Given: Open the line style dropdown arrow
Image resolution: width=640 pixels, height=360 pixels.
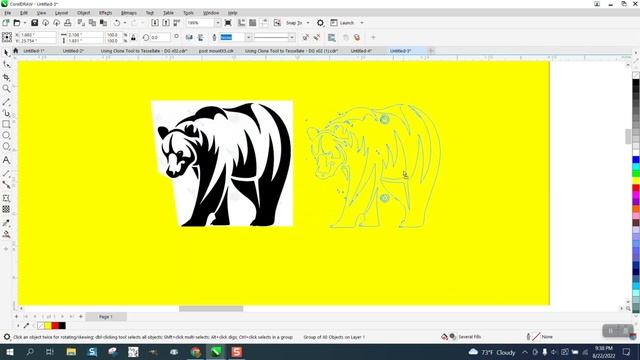Looking at the screenshot, I should pyautogui.click(x=292, y=38).
